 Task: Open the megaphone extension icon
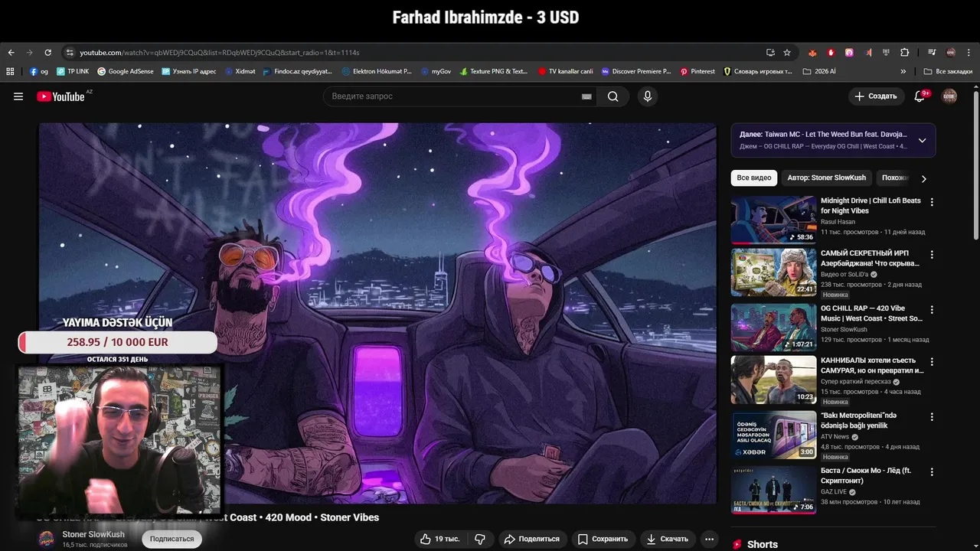tap(868, 52)
